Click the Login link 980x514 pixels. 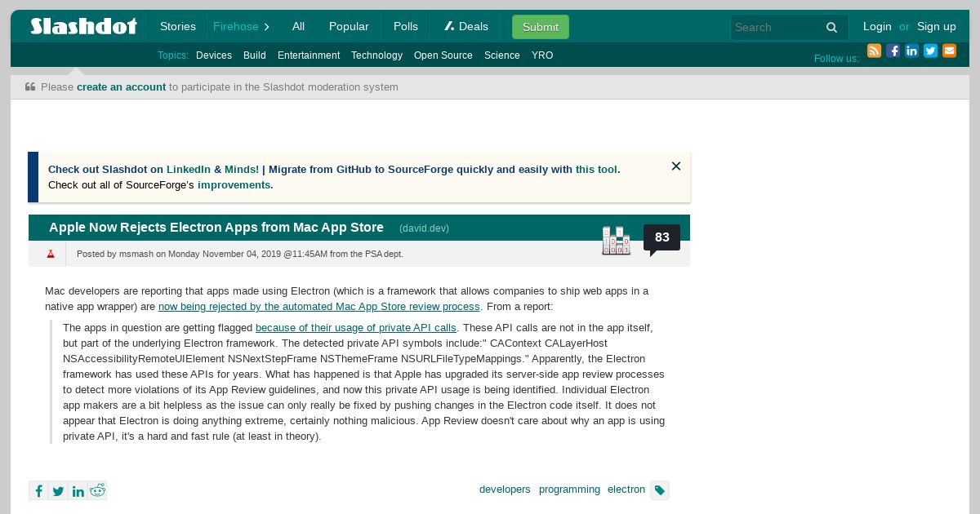tap(877, 26)
